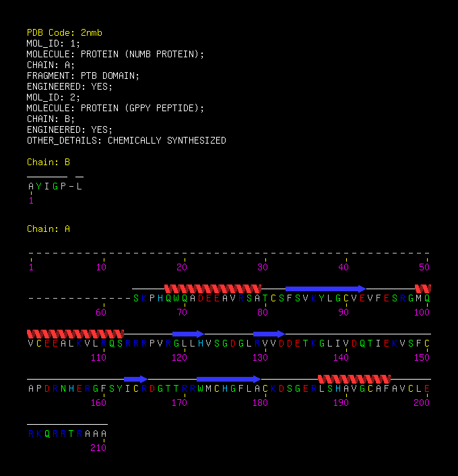Click residue number 1 under Chain A

[x=31, y=267]
